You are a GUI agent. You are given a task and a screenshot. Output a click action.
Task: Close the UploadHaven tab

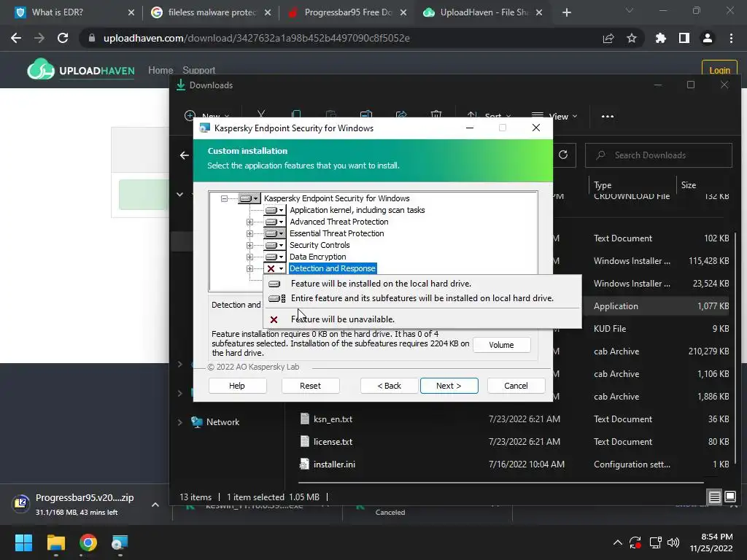point(539,12)
